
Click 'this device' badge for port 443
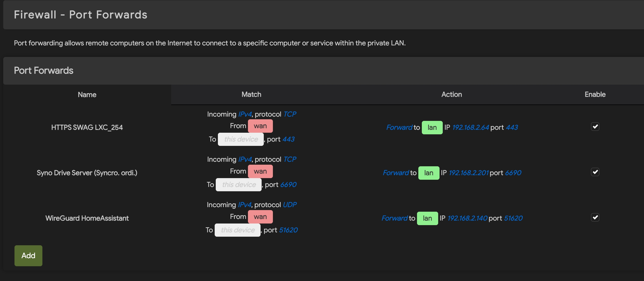point(241,139)
